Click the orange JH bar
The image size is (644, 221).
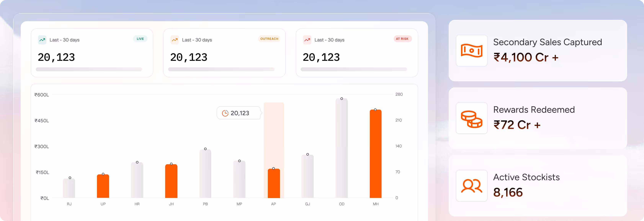coord(171,181)
